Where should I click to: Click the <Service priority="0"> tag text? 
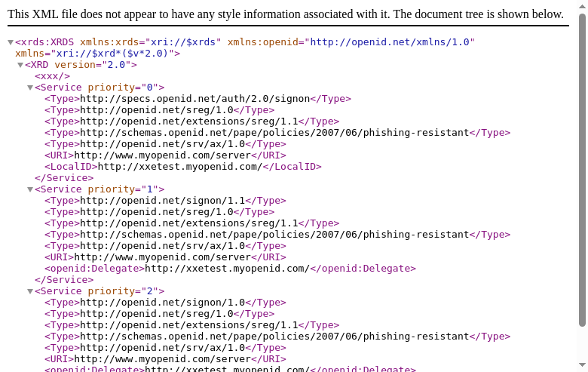(x=100, y=87)
